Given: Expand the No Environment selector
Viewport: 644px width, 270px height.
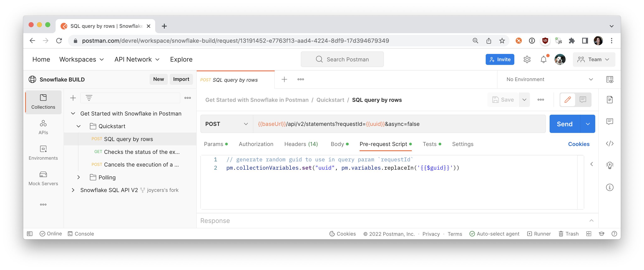Looking at the screenshot, I should point(549,79).
